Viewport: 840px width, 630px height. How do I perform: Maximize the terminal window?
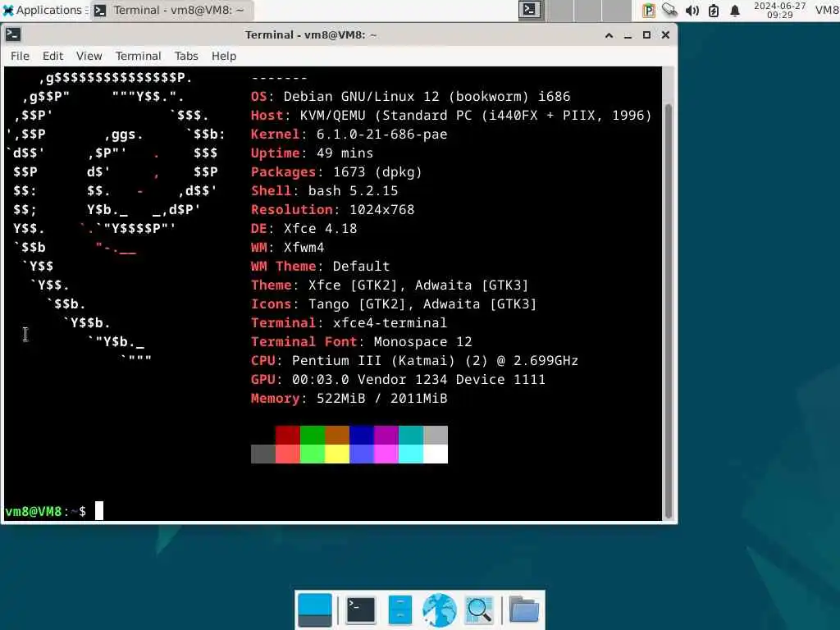point(646,35)
